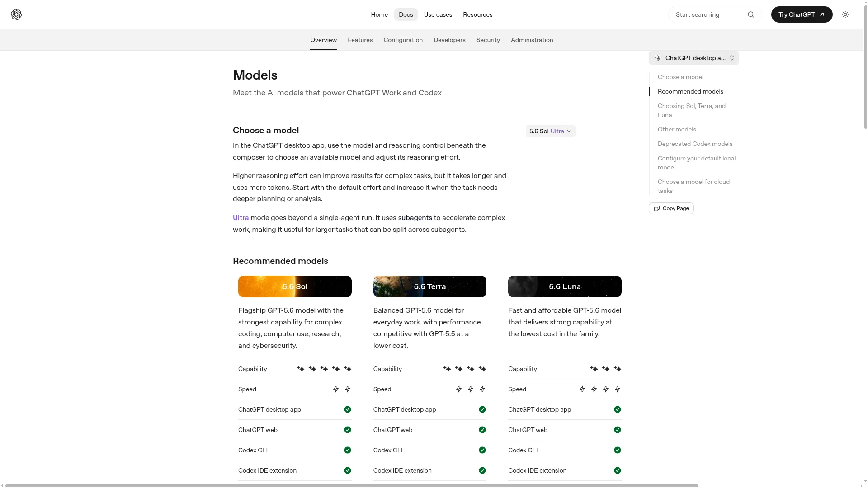Click the ChatGPT desktop app selector icon
This screenshot has width=868, height=488.
pos(658,58)
